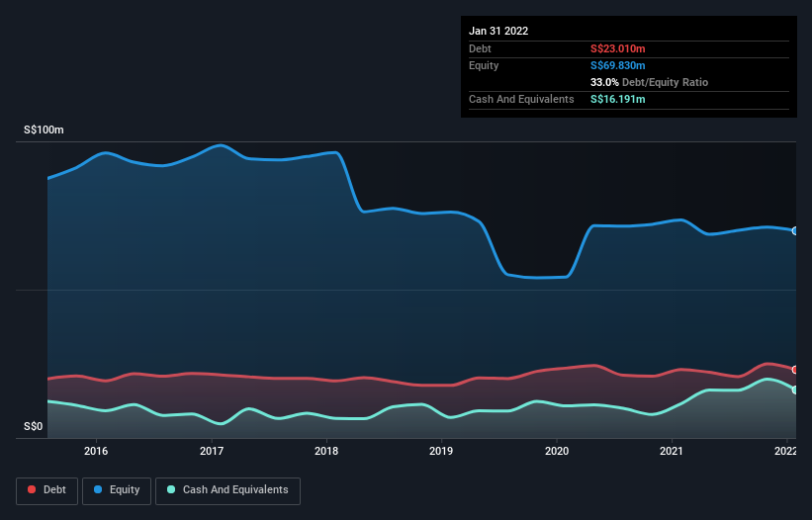Click the 2020 x-axis label
Screen dimensions: 812x520
coord(557,451)
